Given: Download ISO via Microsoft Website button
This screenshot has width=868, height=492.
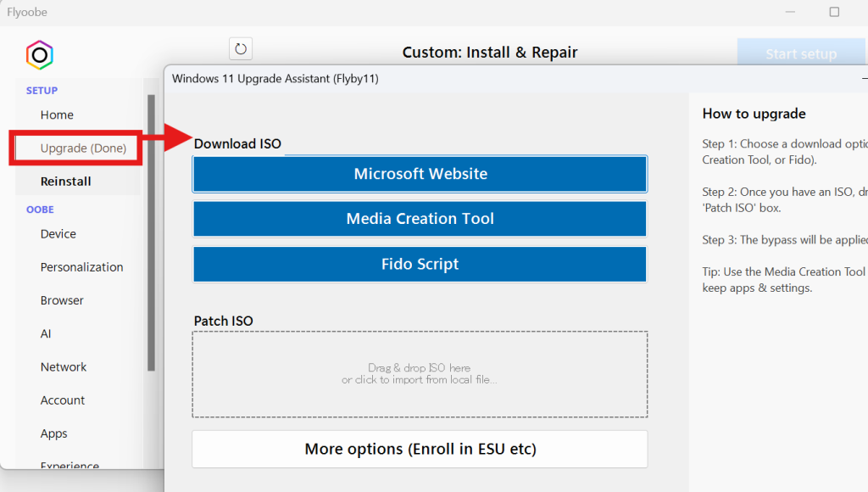Looking at the screenshot, I should tap(420, 174).
